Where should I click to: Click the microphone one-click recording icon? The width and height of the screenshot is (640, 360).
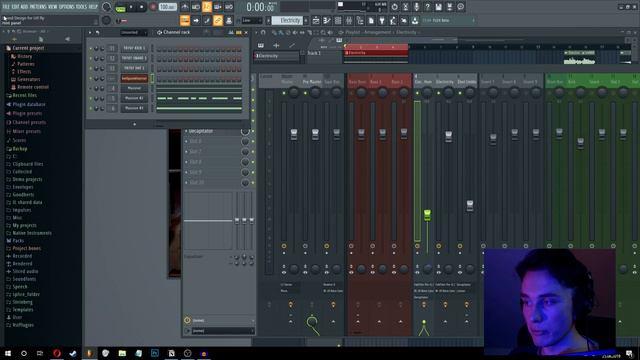click(x=416, y=7)
